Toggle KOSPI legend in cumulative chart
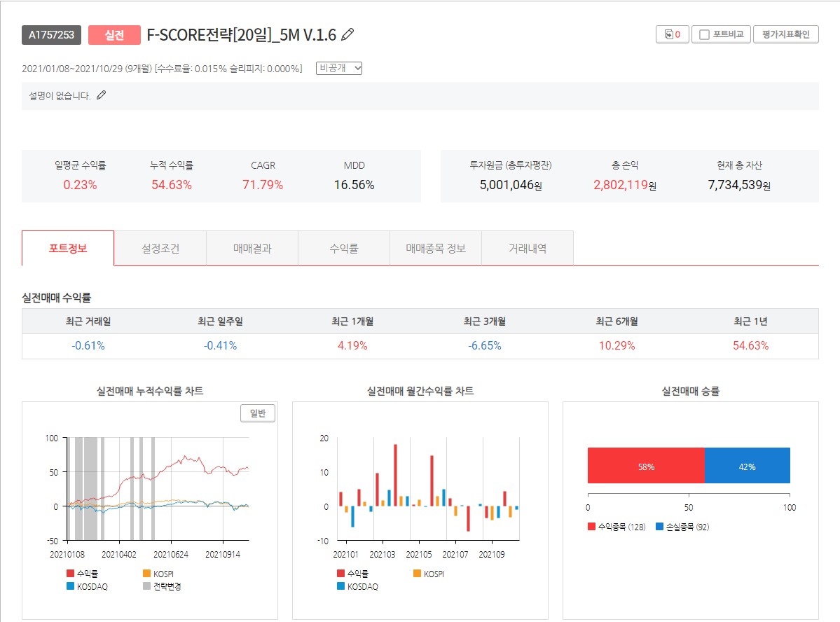Screen dimensions: 840x622 158,573
